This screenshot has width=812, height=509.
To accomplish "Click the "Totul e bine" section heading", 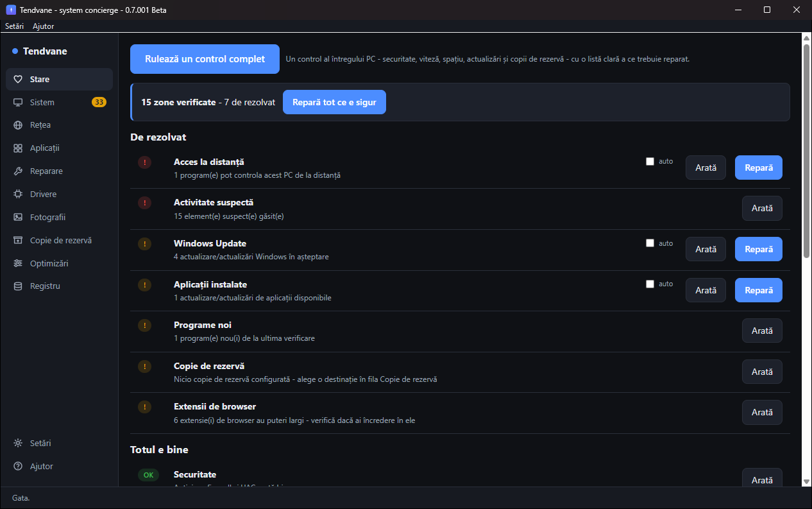I will (x=159, y=449).
